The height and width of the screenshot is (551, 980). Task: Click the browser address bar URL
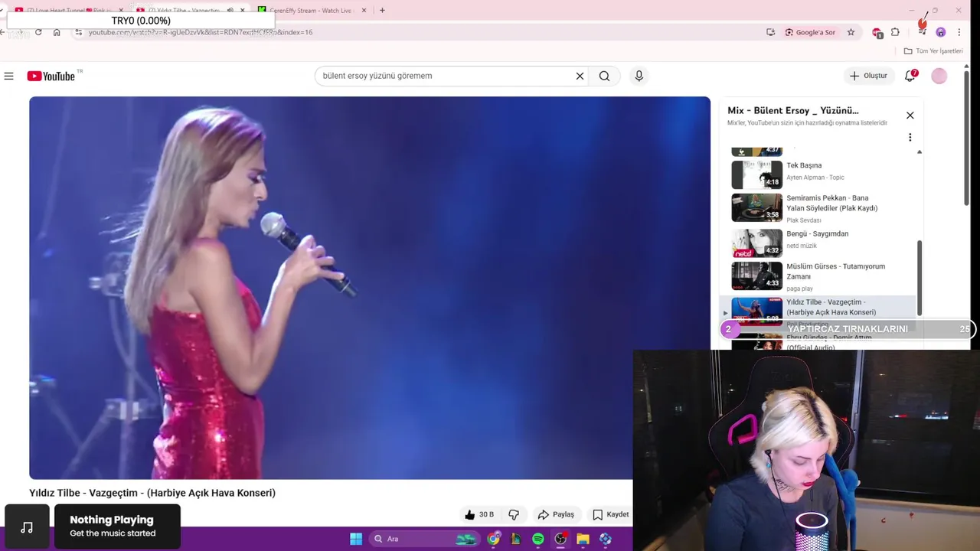tap(201, 32)
